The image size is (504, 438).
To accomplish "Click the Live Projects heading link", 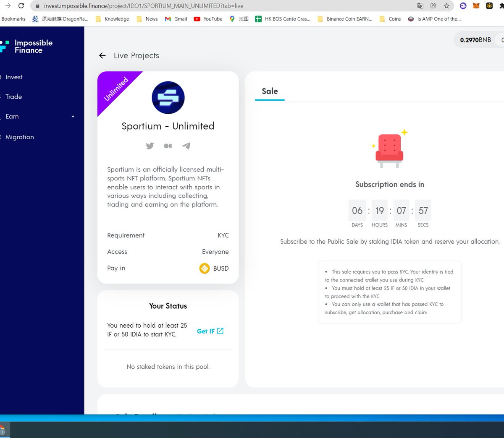I will [136, 55].
